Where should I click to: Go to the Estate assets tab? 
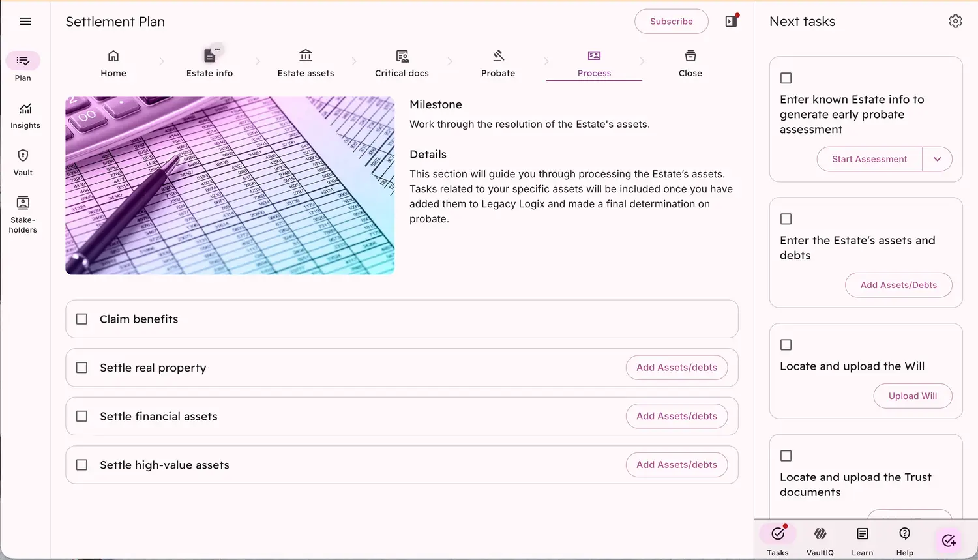[x=306, y=63]
